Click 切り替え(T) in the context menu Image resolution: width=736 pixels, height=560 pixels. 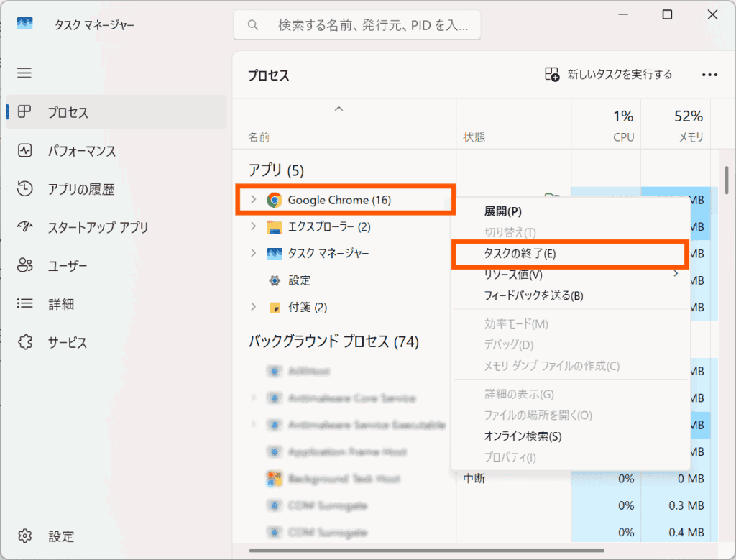click(510, 232)
